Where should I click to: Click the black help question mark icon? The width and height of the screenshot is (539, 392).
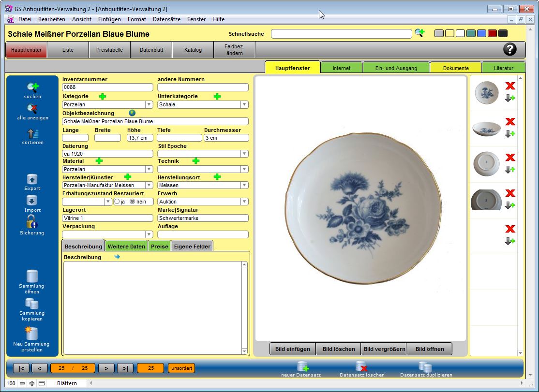(x=509, y=49)
